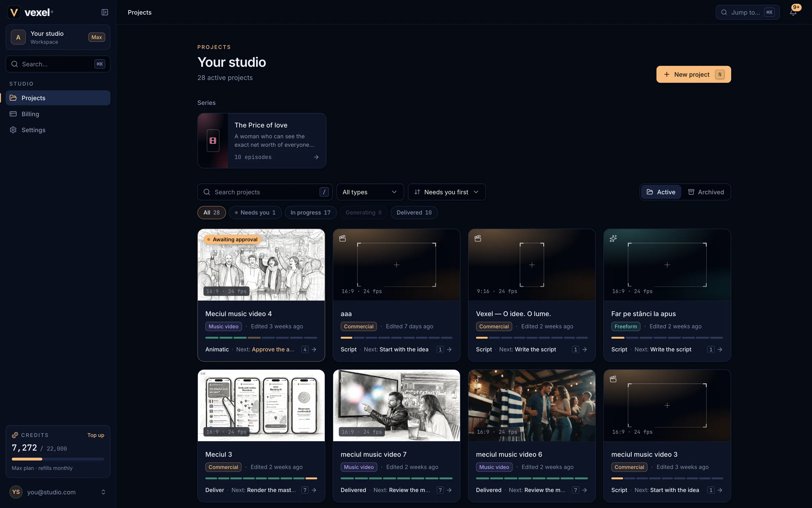Filter by In progress 17 chip
This screenshot has width=812, height=508.
click(x=311, y=213)
